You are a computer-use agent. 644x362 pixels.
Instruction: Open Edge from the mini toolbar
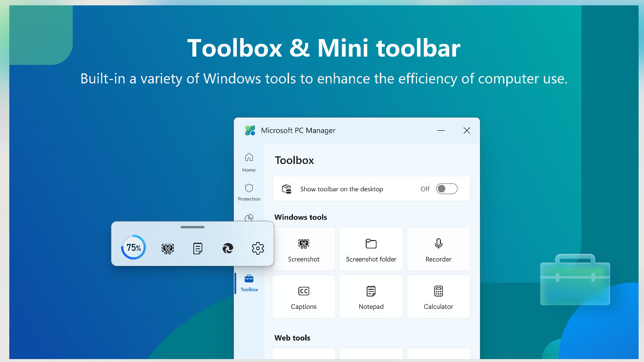(228, 249)
